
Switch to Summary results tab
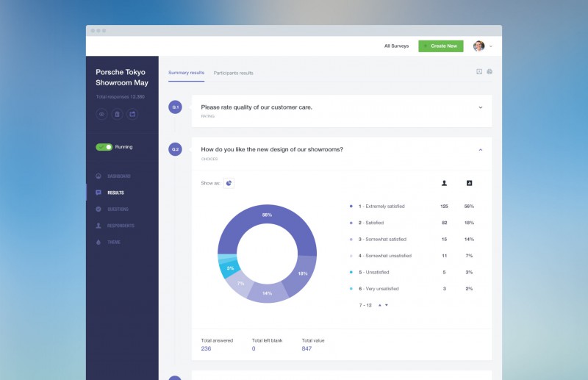click(x=187, y=73)
